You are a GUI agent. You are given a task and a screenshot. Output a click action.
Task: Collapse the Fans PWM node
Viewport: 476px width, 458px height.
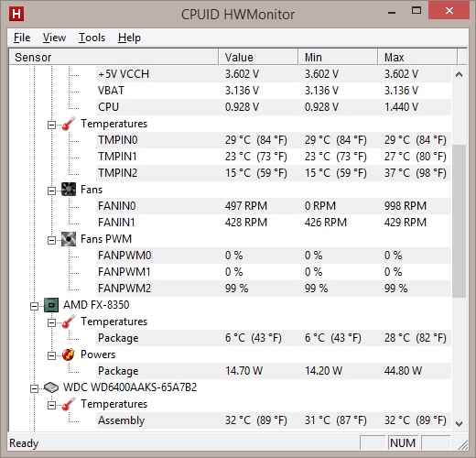click(51, 240)
